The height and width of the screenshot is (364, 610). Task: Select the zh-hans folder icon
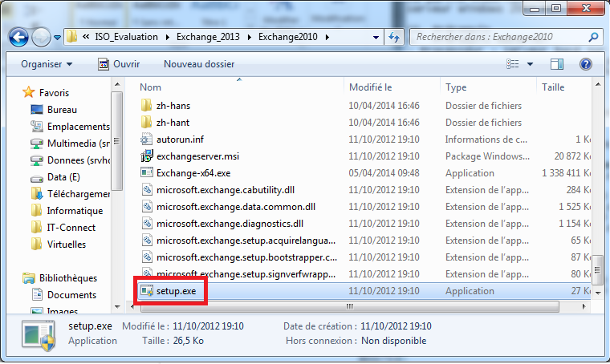tap(146, 105)
